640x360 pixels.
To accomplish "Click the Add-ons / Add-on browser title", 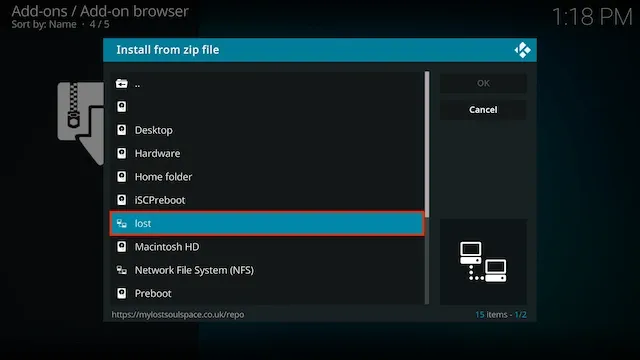I will click(x=100, y=11).
